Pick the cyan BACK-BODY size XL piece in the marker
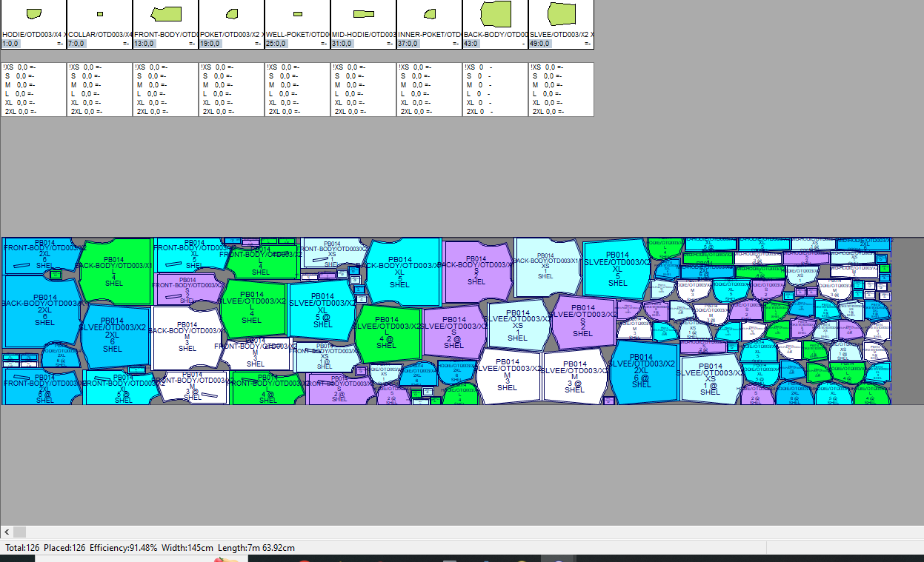Screen dimensions: 924x562 point(400,271)
